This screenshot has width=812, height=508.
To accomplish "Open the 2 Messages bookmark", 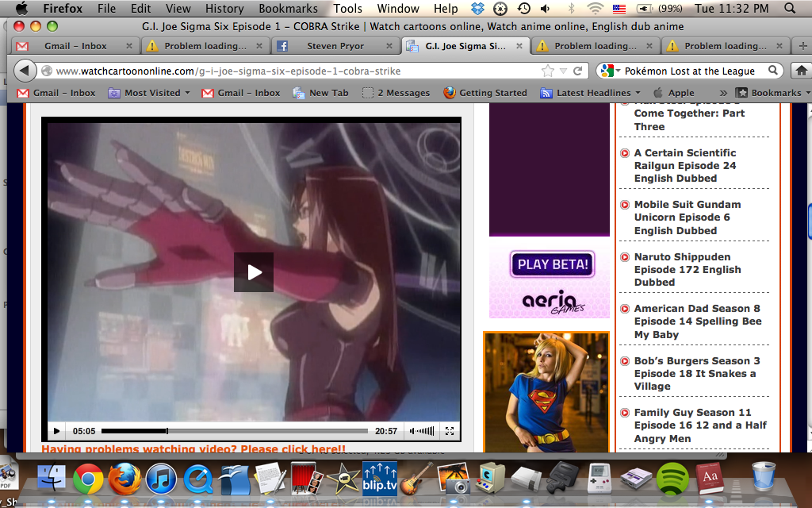I will [x=396, y=93].
